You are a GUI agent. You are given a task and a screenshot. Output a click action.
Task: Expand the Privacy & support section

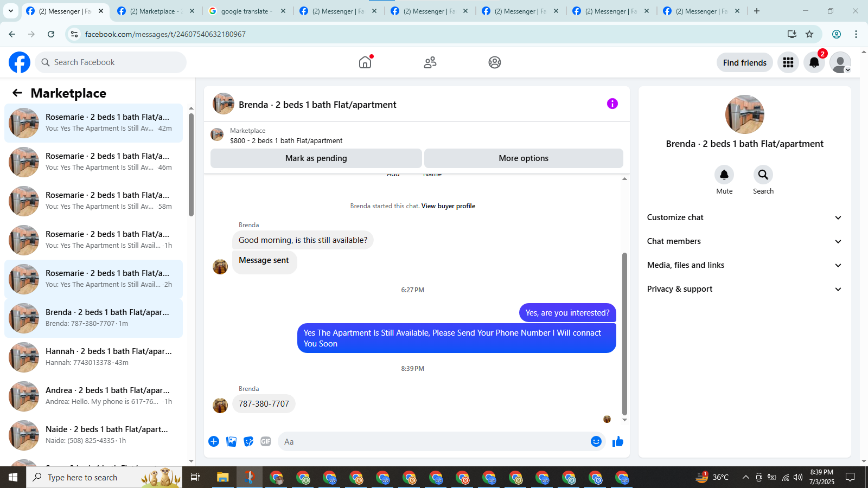[744, 289]
